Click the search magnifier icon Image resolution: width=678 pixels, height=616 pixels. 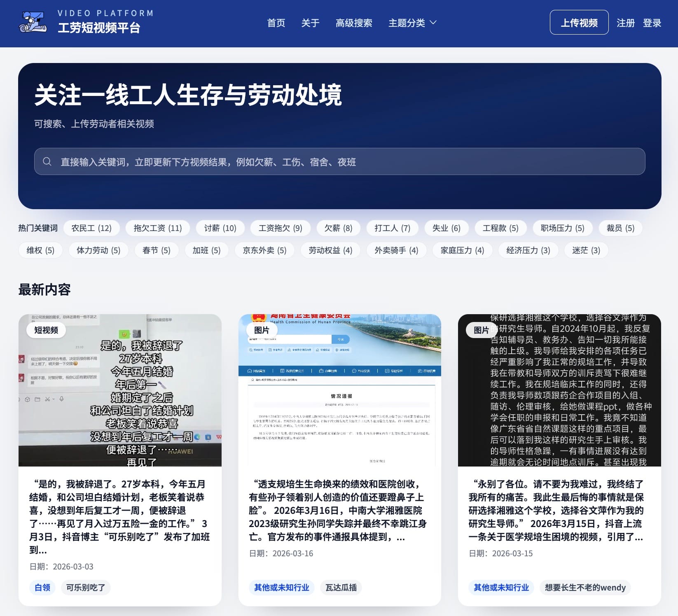tap(47, 162)
